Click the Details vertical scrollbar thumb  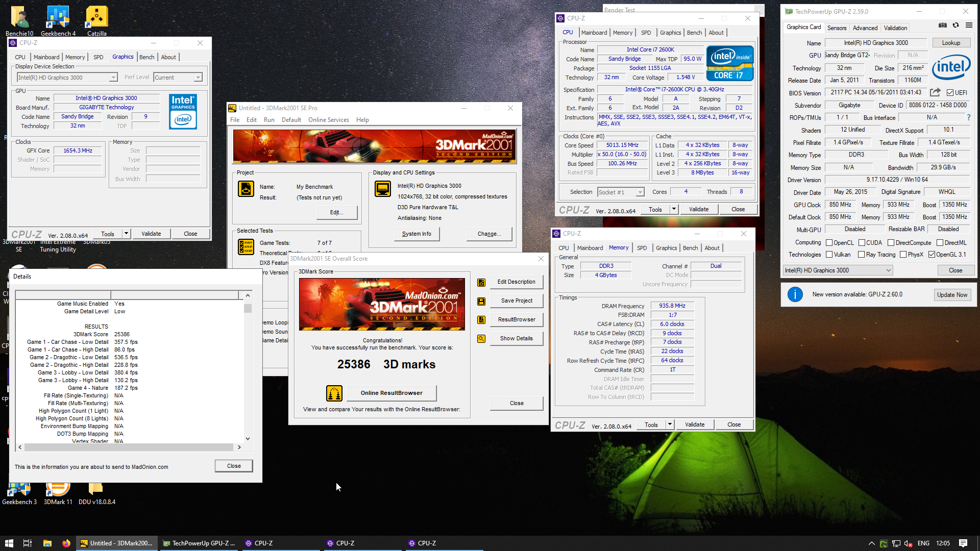pos(248,308)
